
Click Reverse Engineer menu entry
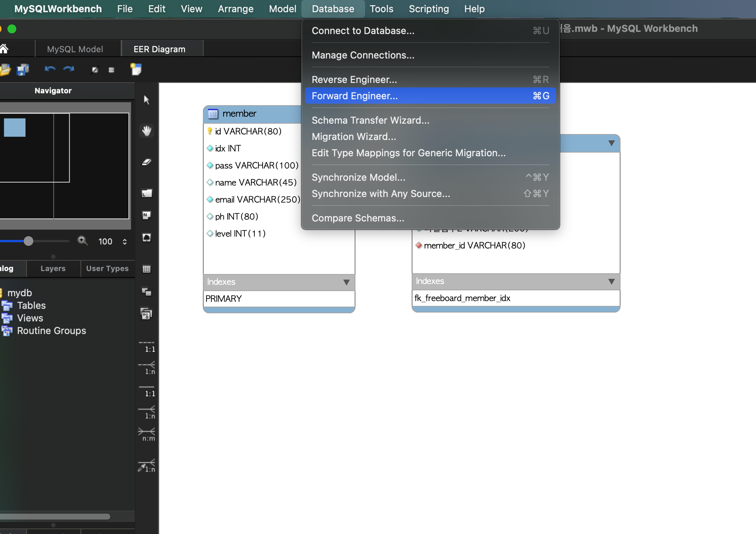(354, 80)
